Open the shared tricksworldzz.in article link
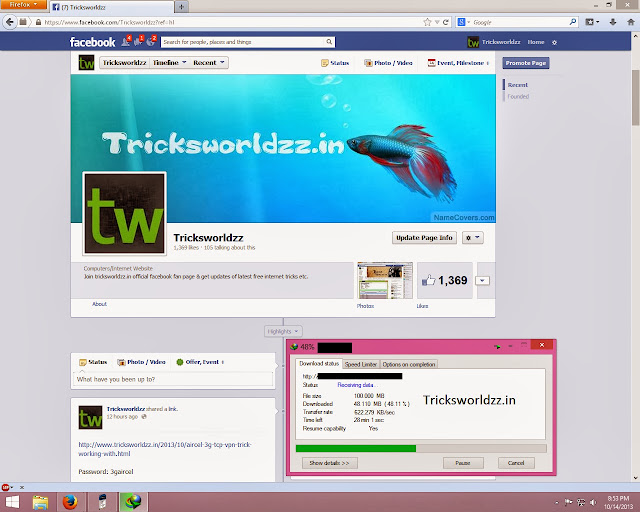The image size is (640, 512). (x=165, y=449)
